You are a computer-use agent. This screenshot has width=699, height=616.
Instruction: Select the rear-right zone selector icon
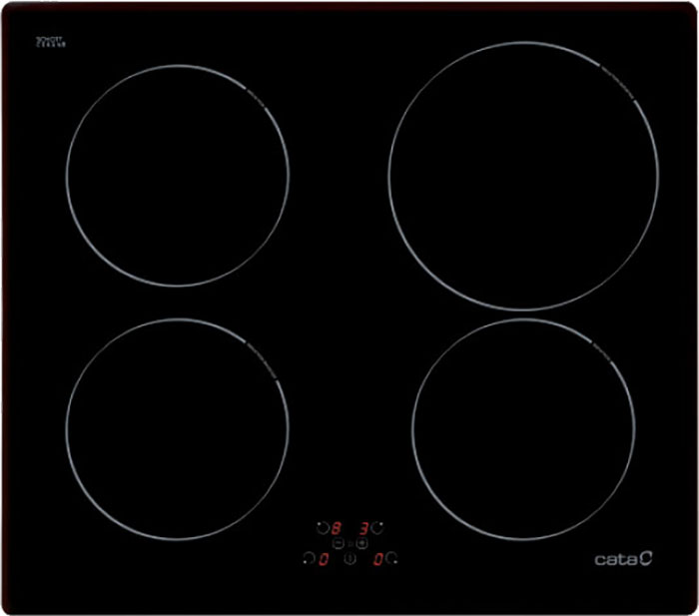coord(378,527)
